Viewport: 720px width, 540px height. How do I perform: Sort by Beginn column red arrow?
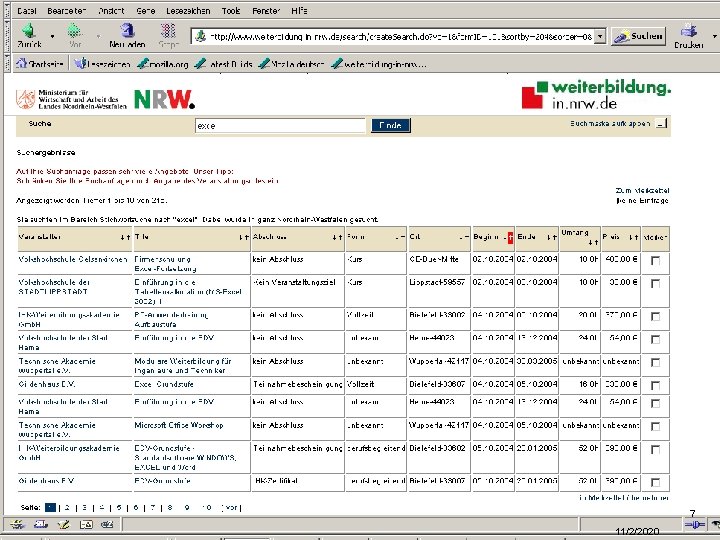(x=510, y=237)
